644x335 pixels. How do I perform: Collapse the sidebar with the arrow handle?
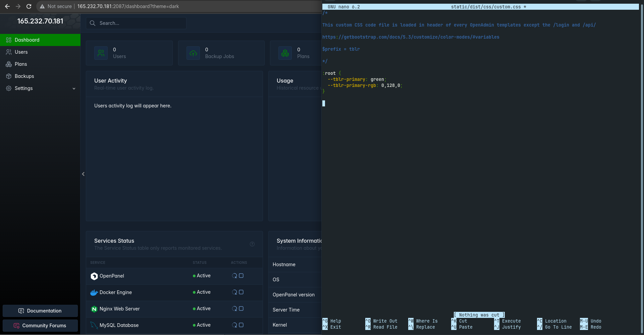click(x=83, y=174)
